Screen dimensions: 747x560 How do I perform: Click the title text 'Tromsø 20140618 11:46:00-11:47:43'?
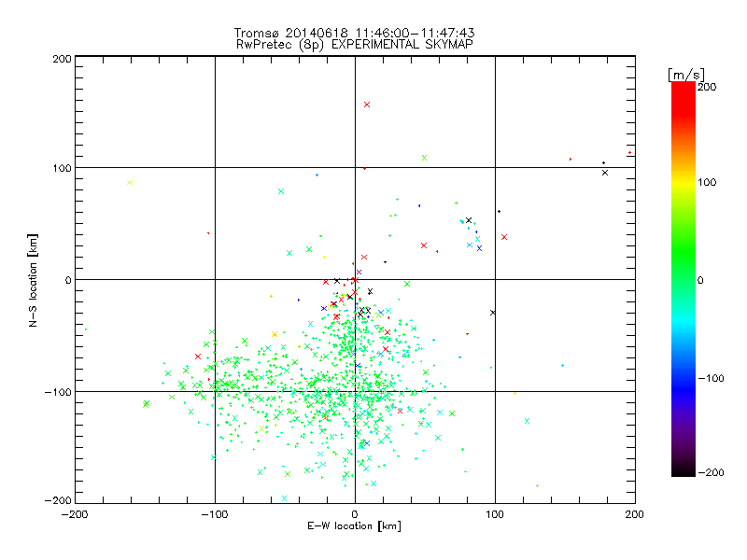click(x=354, y=33)
